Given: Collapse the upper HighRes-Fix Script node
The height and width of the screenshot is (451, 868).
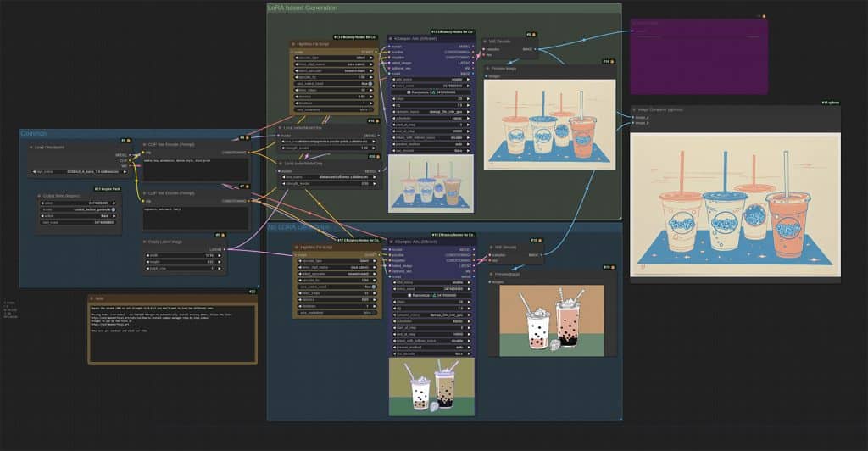Looking at the screenshot, I should coord(293,44).
